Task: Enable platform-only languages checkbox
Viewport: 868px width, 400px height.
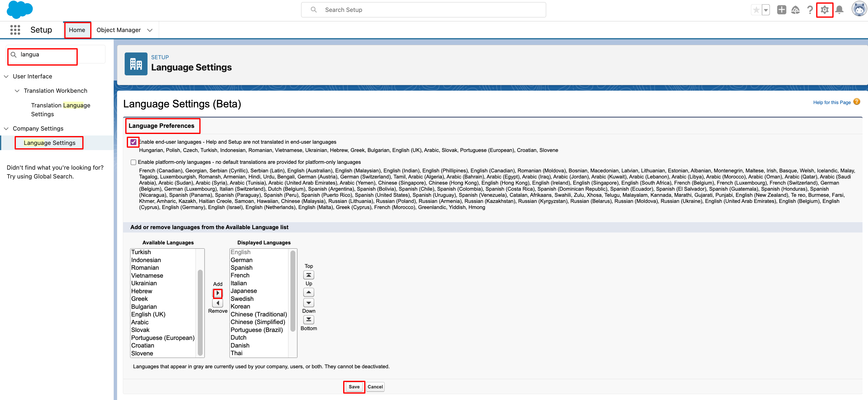Action: point(133,162)
